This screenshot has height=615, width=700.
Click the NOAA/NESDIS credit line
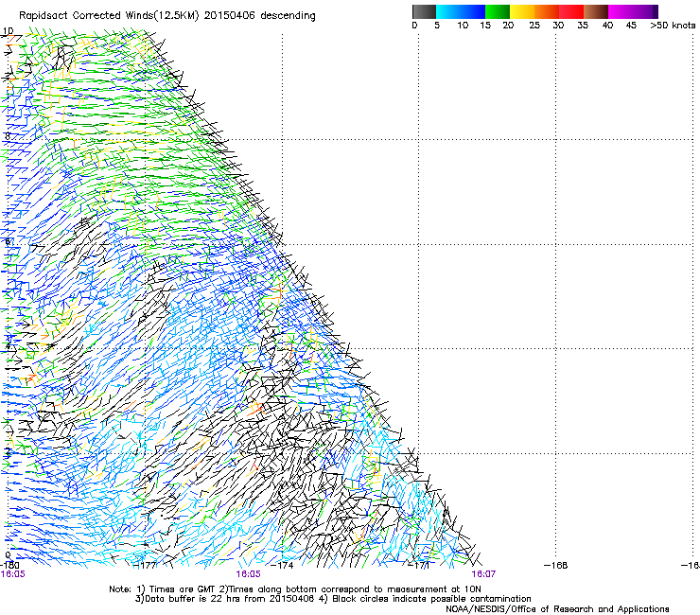pyautogui.click(x=557, y=609)
